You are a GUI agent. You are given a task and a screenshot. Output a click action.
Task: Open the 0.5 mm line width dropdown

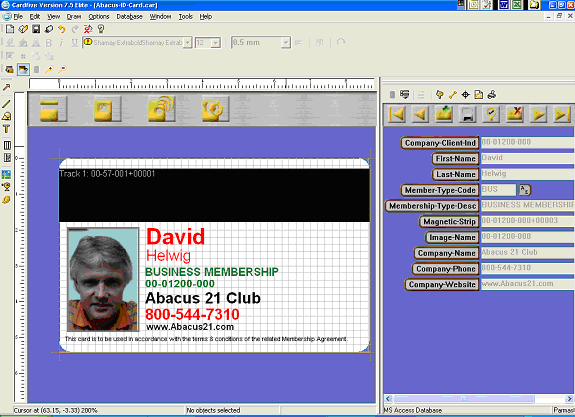286,43
